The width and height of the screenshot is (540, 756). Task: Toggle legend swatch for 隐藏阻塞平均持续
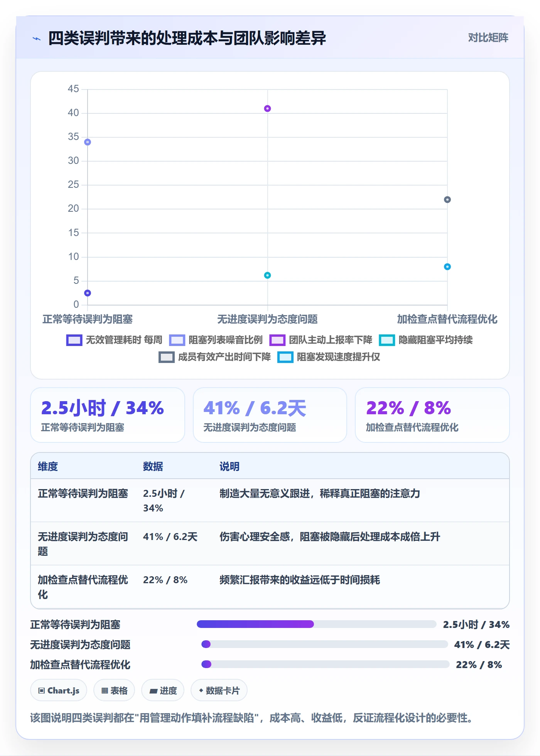[387, 340]
